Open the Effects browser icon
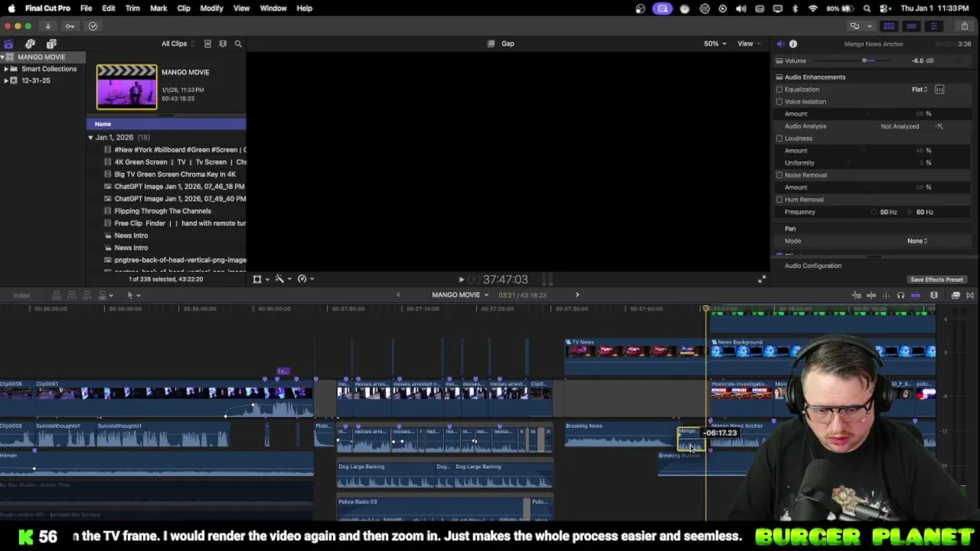Image resolution: width=980 pixels, height=551 pixels. click(955, 295)
